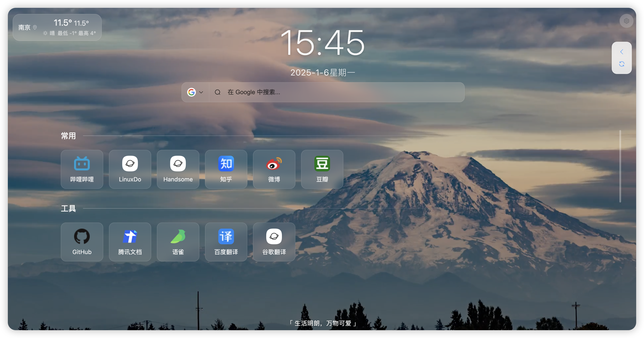
Task: Open the Yuque (语雀) shortcut
Action: (178, 242)
